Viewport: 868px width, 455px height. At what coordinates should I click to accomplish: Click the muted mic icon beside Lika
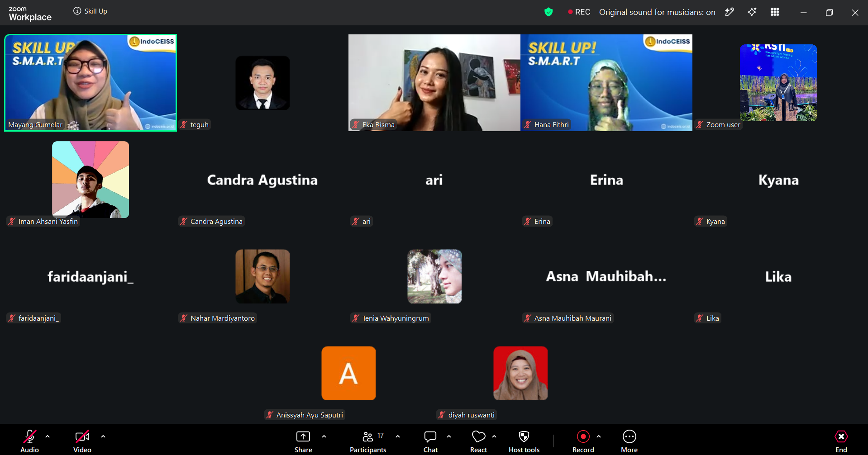[x=700, y=318]
